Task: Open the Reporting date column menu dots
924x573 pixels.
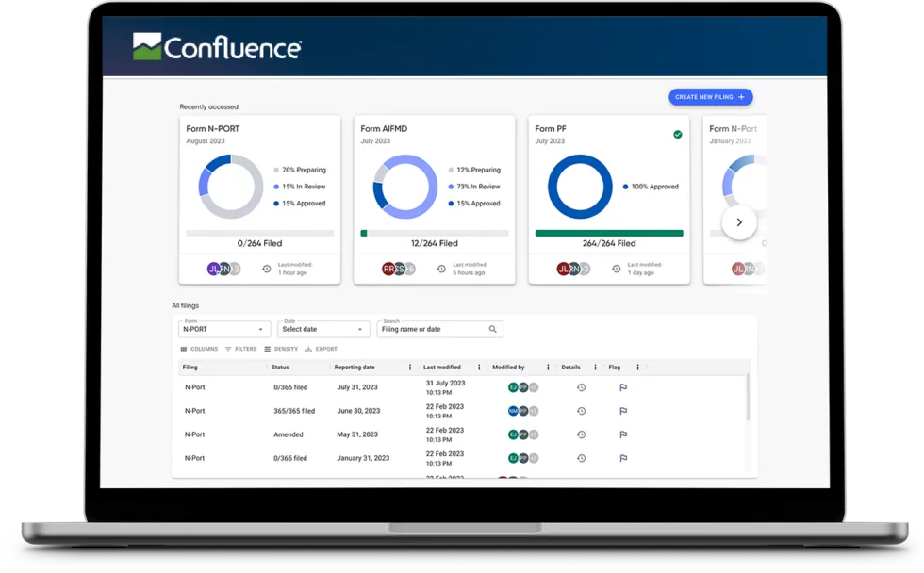Action: coord(410,368)
